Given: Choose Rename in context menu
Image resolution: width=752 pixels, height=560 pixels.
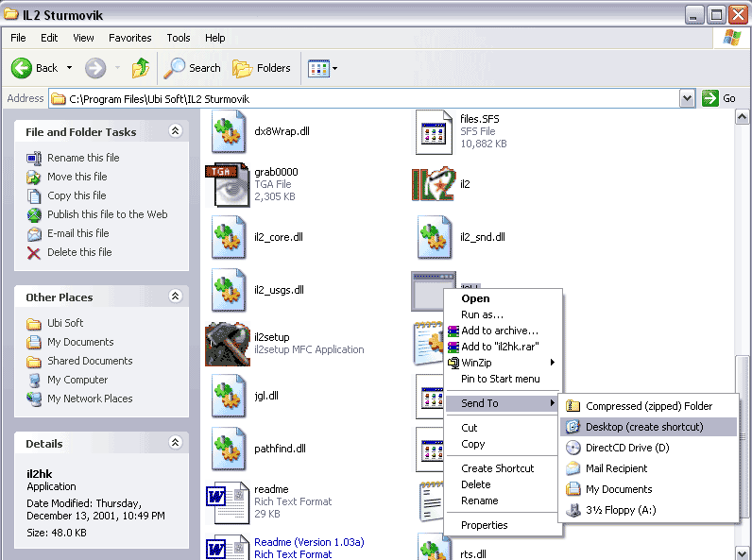Looking at the screenshot, I should (x=504, y=501).
